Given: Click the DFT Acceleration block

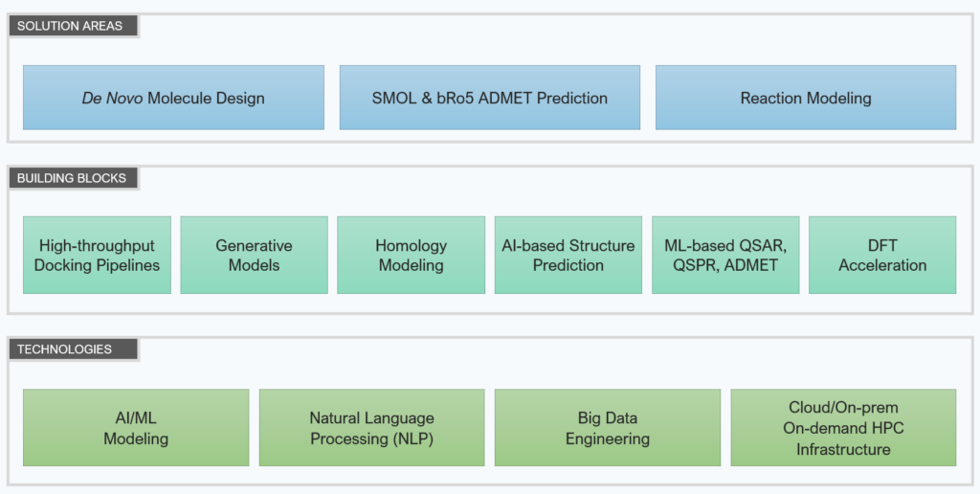Looking at the screenshot, I should point(881,255).
